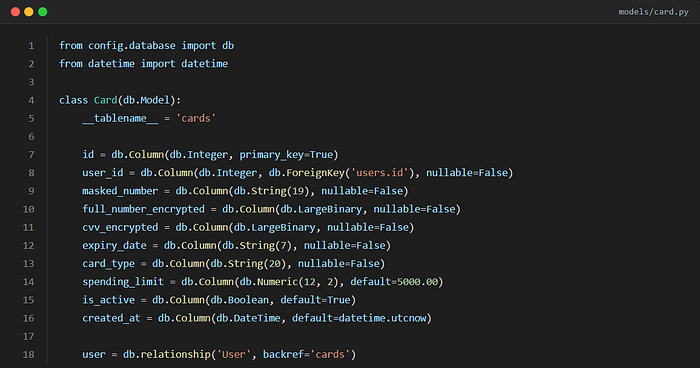The height and width of the screenshot is (368, 700).
Task: Click the red close window button
Action: pos(15,12)
